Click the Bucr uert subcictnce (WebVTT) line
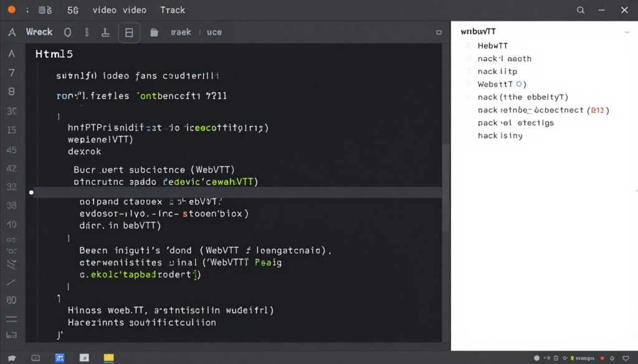638x364 pixels. tap(155, 170)
